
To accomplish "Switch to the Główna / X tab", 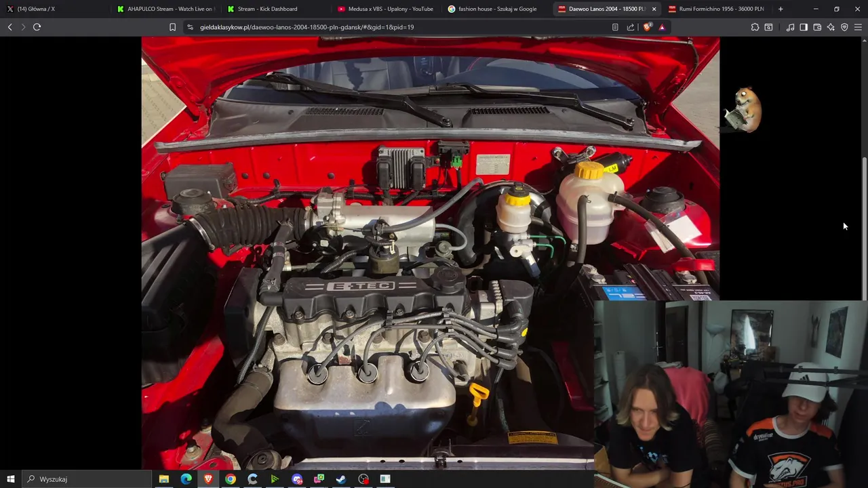I will coord(54,9).
